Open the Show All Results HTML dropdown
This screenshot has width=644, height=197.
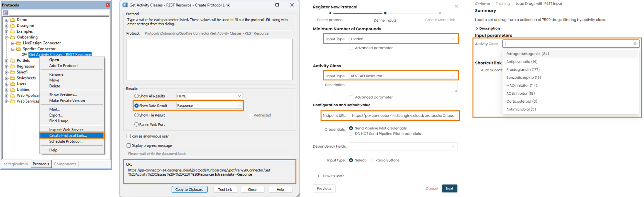point(209,96)
